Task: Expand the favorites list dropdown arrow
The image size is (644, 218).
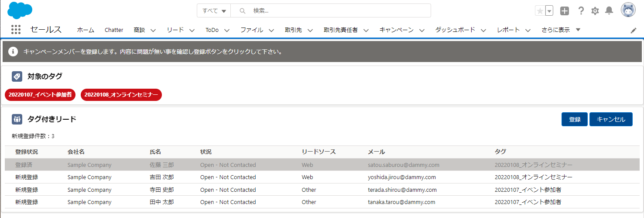Action: coord(549,11)
